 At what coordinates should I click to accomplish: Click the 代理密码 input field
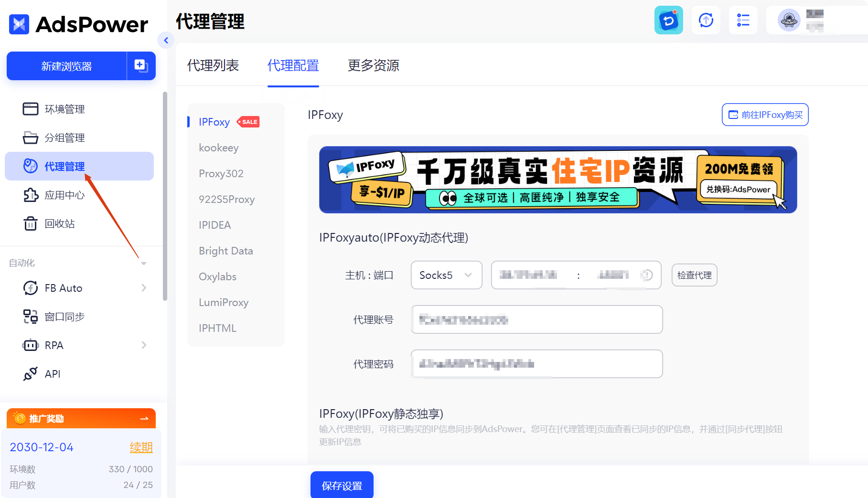(x=537, y=364)
